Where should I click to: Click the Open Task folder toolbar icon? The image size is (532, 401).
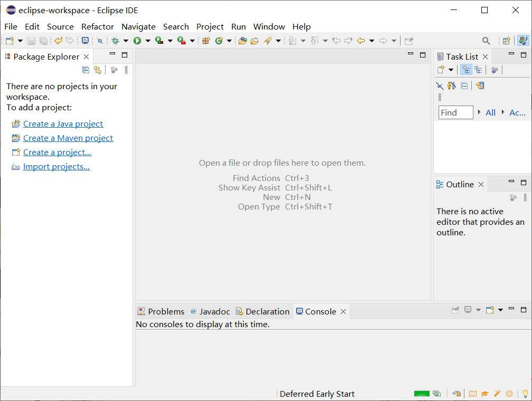point(254,41)
